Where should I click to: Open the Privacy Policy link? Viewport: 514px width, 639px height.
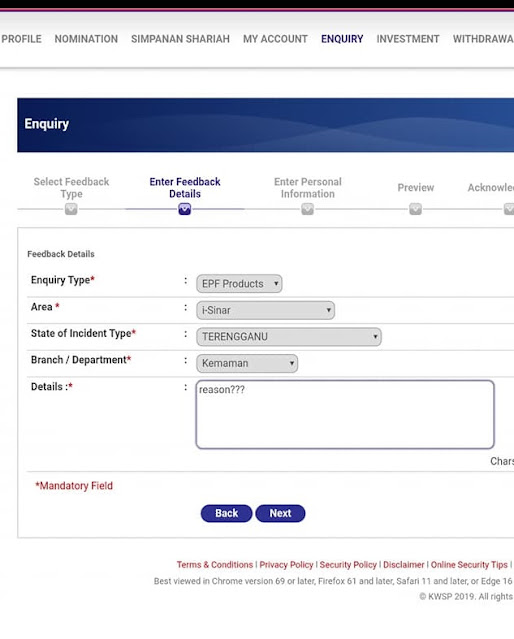point(286,565)
